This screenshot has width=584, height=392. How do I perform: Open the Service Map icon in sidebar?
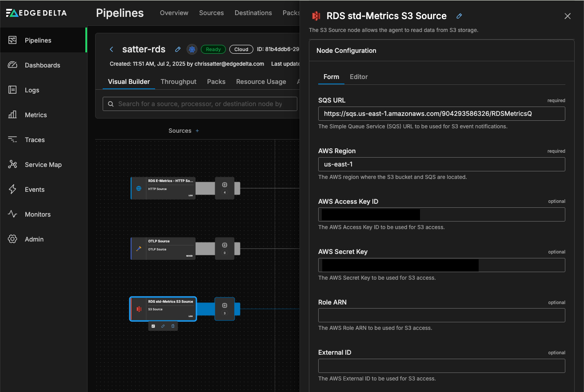(12, 165)
